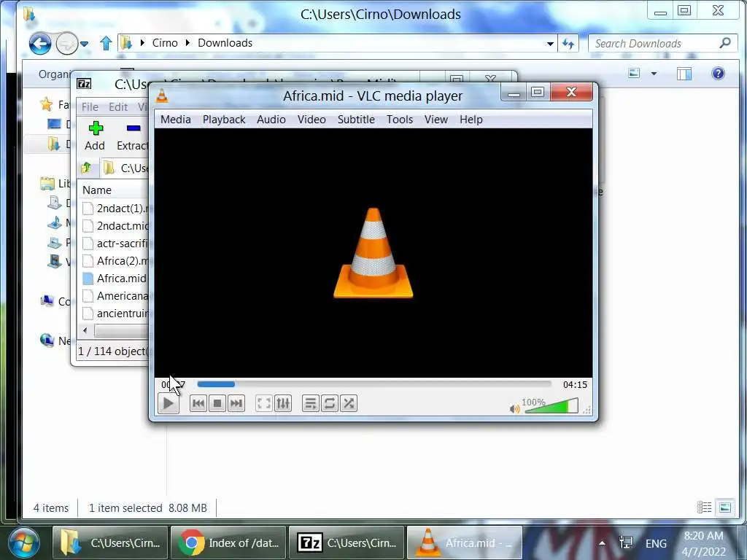
Task: Toggle VLC fullscreen mode
Action: pos(264,404)
